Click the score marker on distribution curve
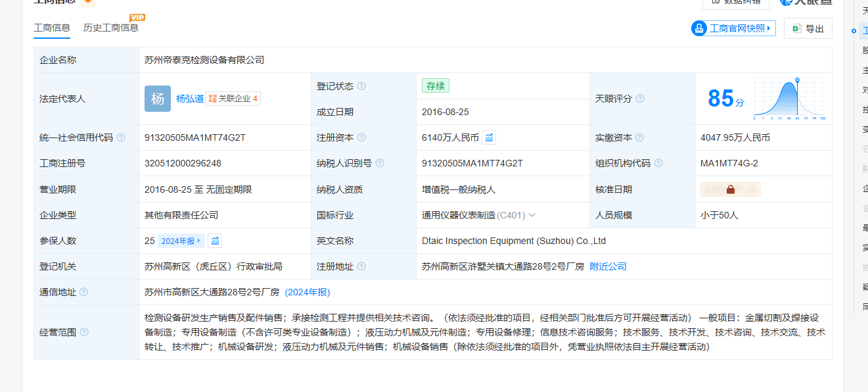This screenshot has height=392, width=868. click(797, 80)
